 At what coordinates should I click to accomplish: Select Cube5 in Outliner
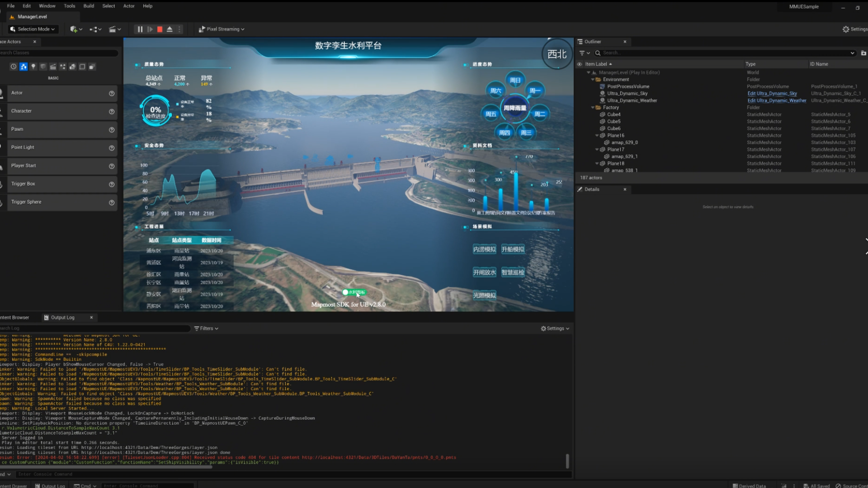tap(613, 122)
